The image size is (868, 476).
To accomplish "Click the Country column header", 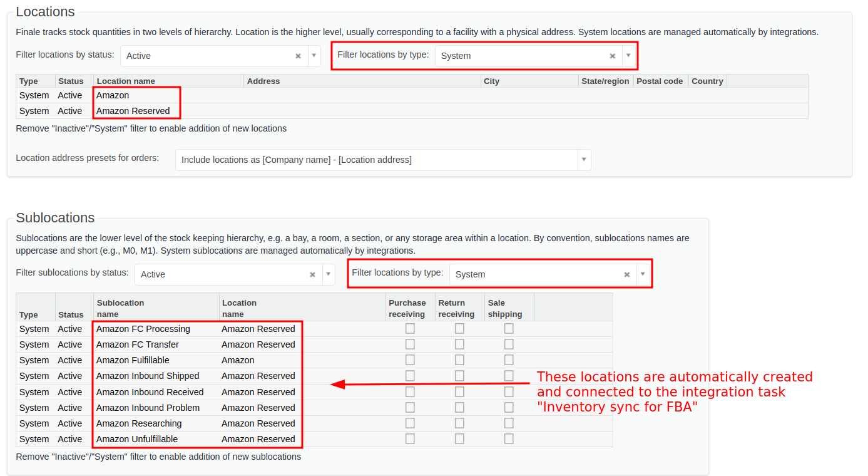I will pyautogui.click(x=707, y=81).
